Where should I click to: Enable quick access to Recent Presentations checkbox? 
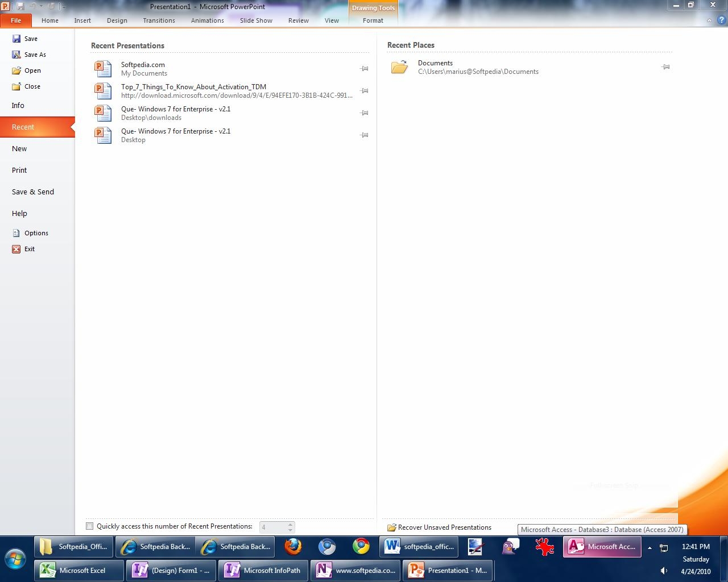[89, 526]
